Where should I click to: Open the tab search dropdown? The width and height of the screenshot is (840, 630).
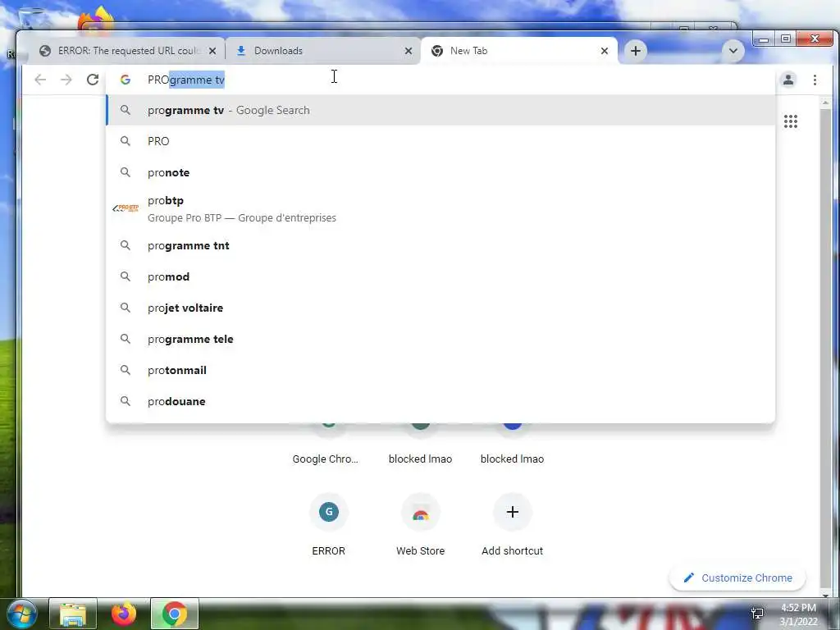[733, 51]
